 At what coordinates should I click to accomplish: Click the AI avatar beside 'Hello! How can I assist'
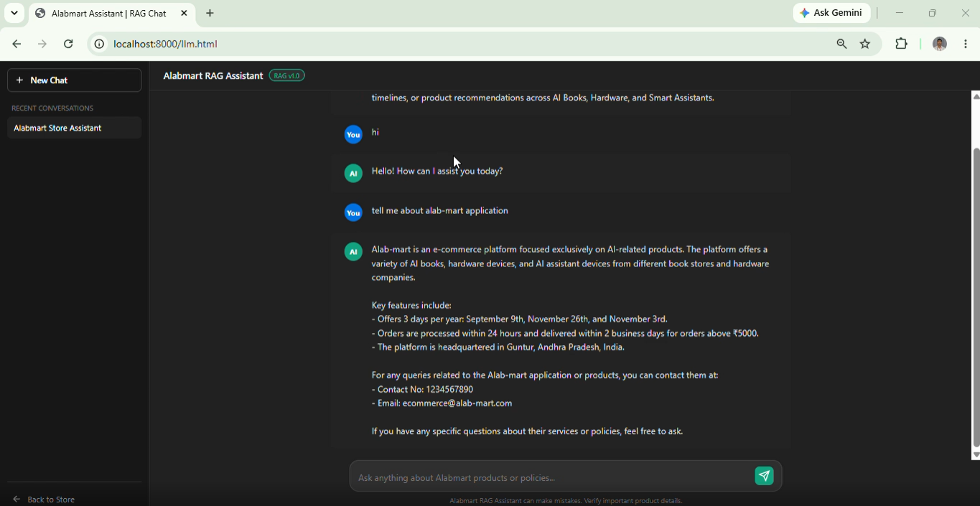tap(353, 174)
